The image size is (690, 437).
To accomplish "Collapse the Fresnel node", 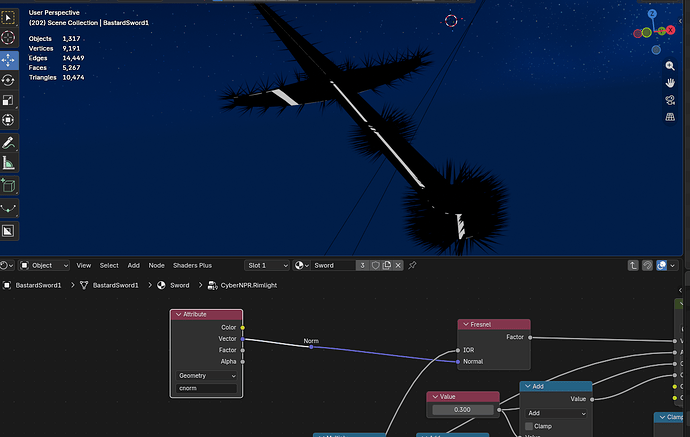I will pyautogui.click(x=466, y=325).
